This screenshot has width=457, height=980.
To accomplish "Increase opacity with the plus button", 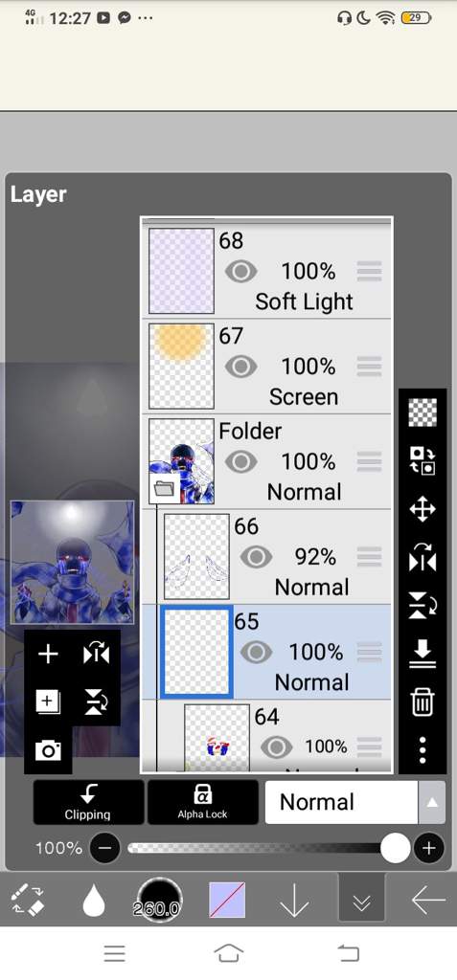I will [x=429, y=848].
